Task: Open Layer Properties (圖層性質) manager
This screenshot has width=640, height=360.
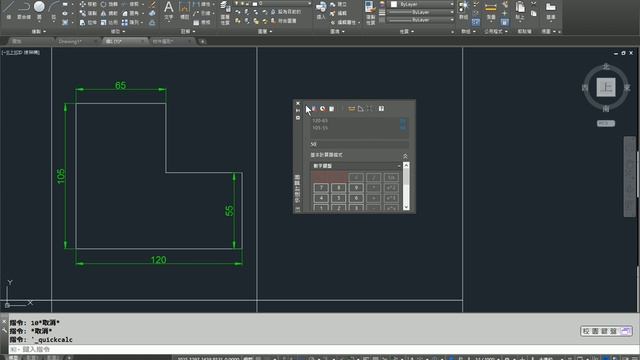Action: [x=225, y=12]
